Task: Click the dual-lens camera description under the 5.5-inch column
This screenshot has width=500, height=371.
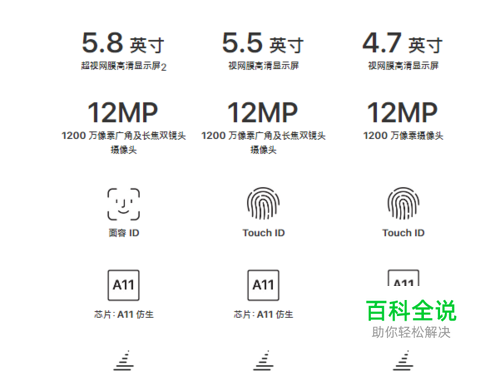Action: pos(263,143)
